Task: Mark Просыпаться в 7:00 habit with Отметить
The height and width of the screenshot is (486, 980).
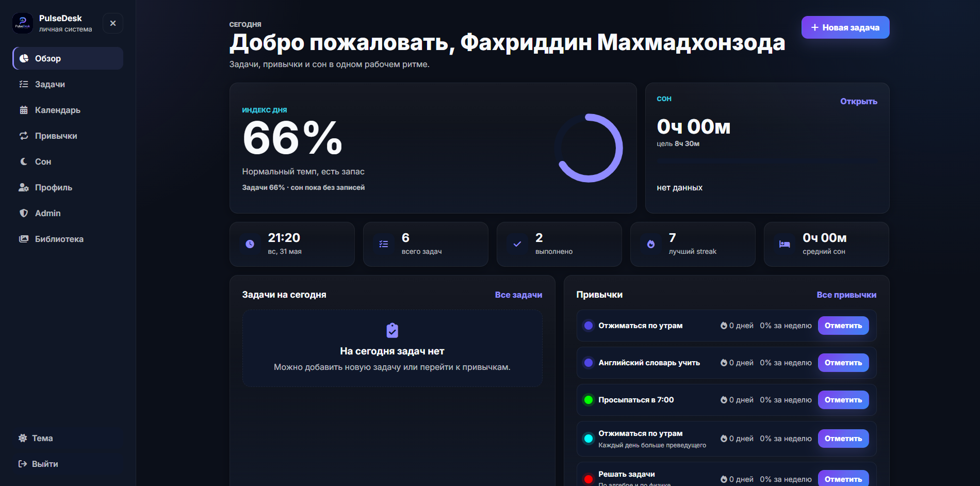Action: coord(843,400)
